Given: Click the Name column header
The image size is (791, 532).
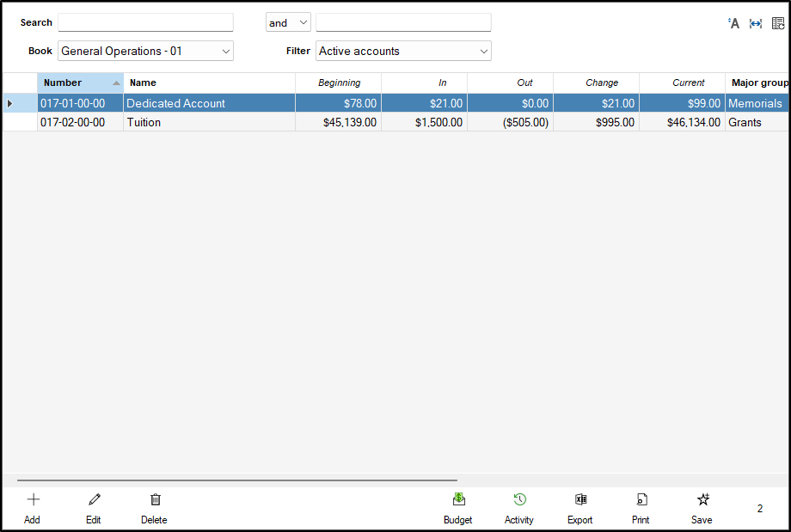Looking at the screenshot, I should (206, 83).
